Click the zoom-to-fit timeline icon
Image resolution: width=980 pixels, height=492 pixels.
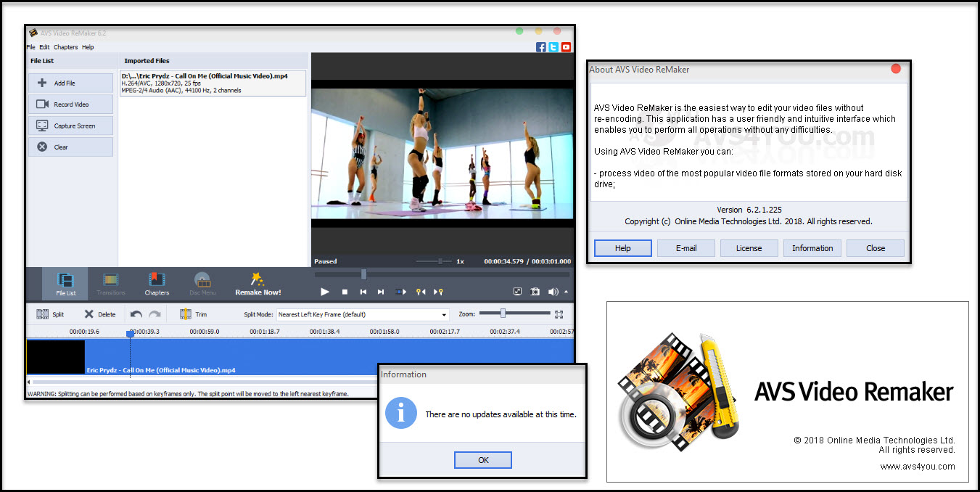[559, 314]
